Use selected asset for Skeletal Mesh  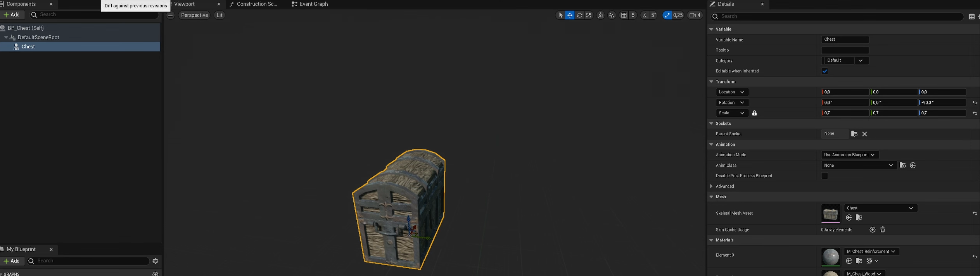[x=849, y=218]
